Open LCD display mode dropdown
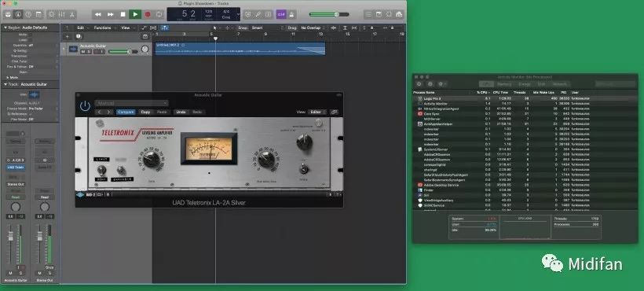 click(238, 14)
